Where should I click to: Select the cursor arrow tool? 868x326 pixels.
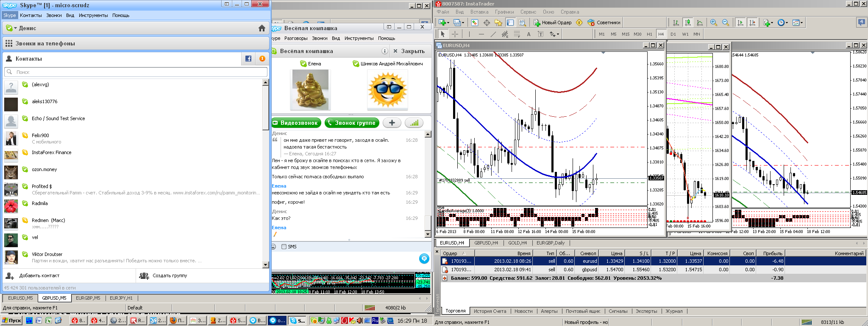click(x=442, y=34)
